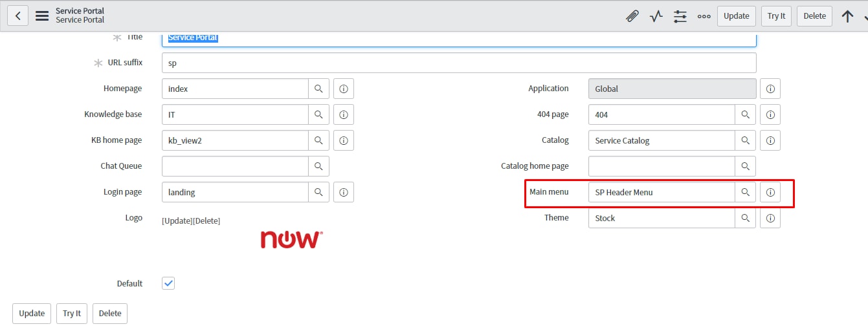Open KB home page lookup magnifier
Viewport: 868px width, 333px height.
tap(318, 140)
